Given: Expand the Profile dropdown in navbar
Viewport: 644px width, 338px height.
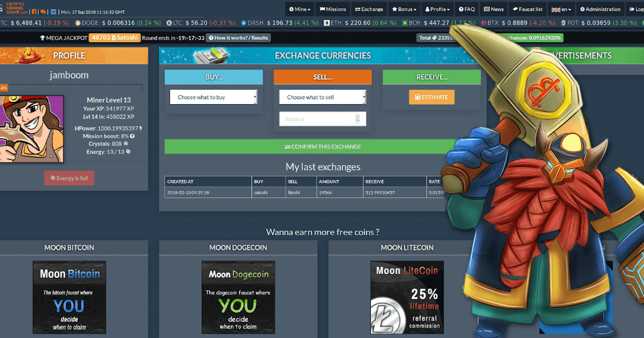Looking at the screenshot, I should pyautogui.click(x=437, y=9).
